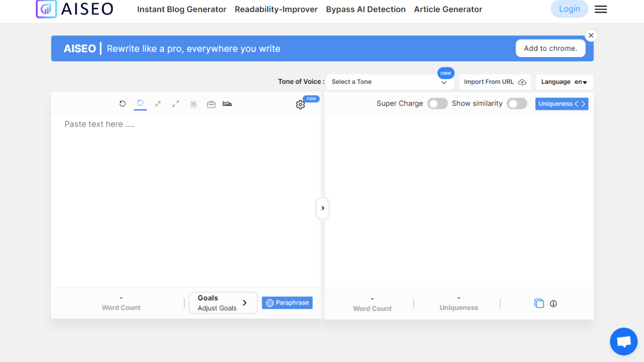The image size is (644, 362).
Task: Select the black circular arrow mode icon
Action: point(123,104)
